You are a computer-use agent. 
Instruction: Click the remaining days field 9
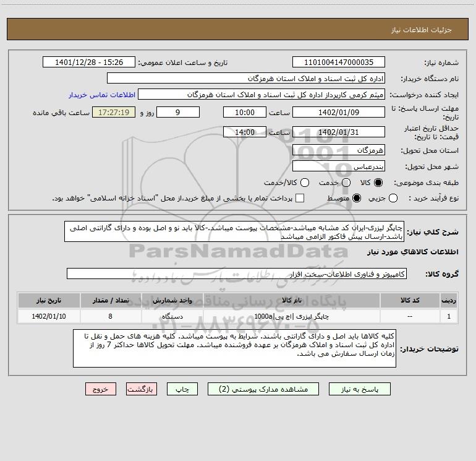[x=178, y=113]
